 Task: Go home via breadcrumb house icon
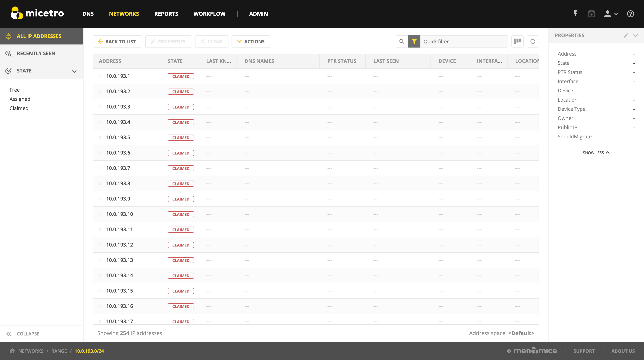[12, 351]
